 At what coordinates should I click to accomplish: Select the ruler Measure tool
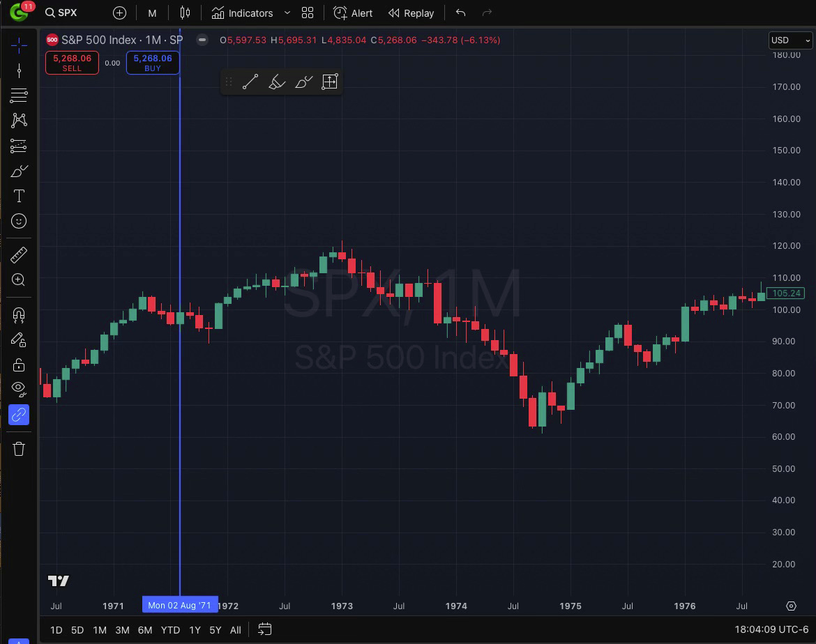point(19,255)
